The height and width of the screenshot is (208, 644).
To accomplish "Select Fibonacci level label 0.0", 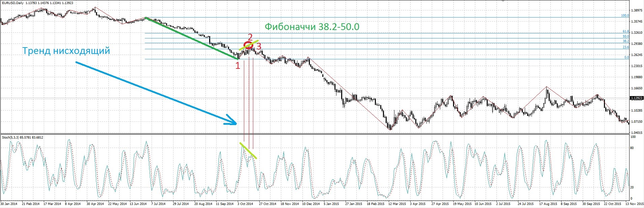I will pos(626,57).
